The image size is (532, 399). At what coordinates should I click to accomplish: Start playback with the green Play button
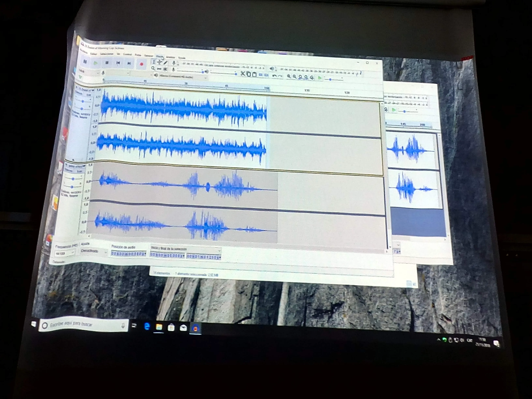(x=96, y=63)
